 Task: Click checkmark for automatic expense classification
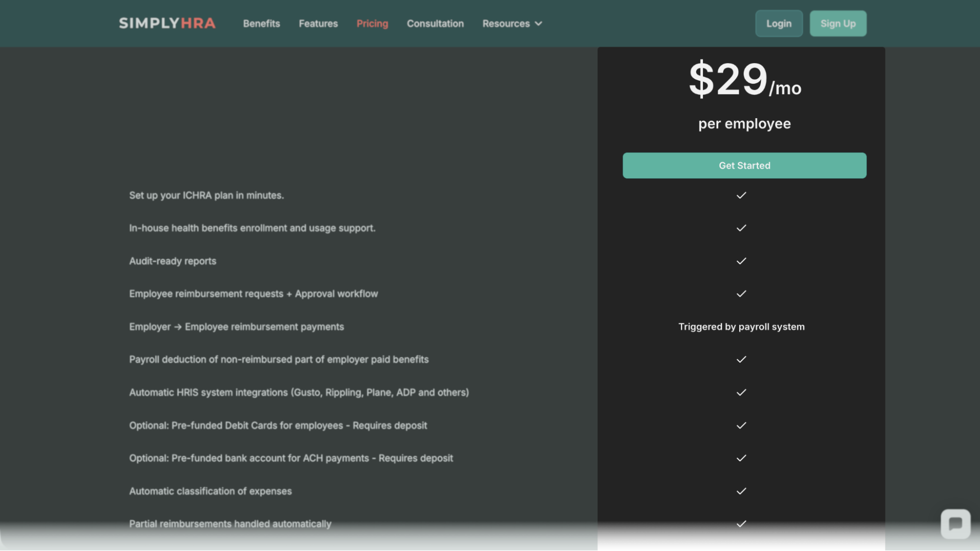tap(741, 491)
